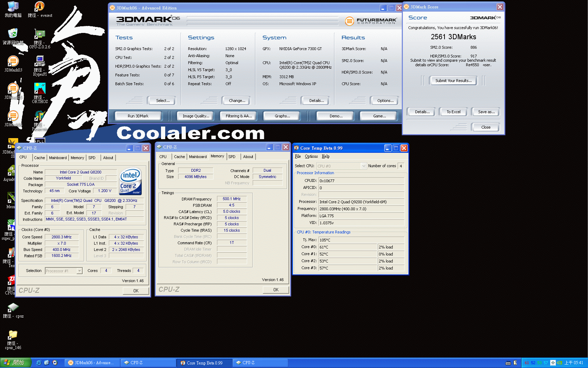Click the language bar tray icon
Screen dimensions: 588x368
[x=553, y=363]
